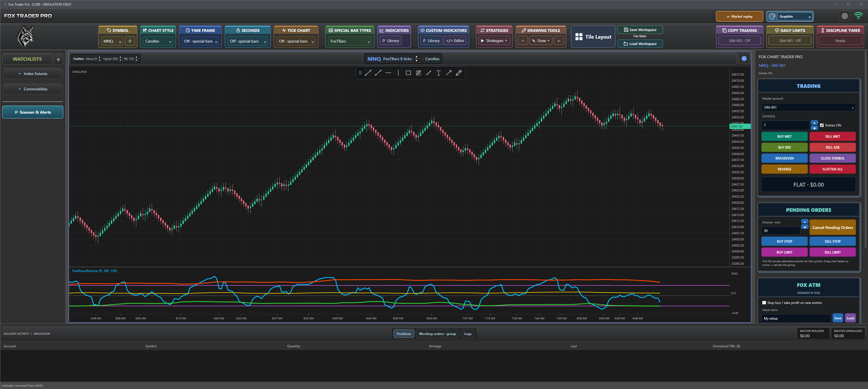Switch to Working orders · group tab
Image resolution: width=868 pixels, height=389 pixels.
437,334
